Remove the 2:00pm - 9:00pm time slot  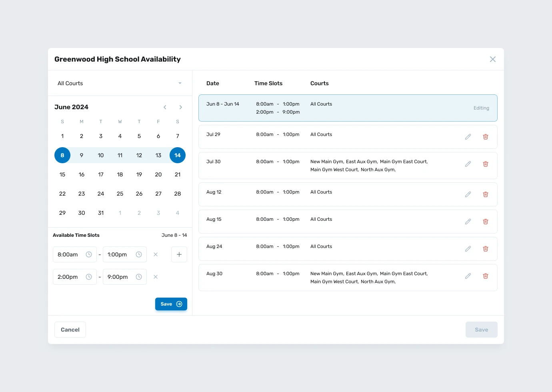[x=156, y=277]
